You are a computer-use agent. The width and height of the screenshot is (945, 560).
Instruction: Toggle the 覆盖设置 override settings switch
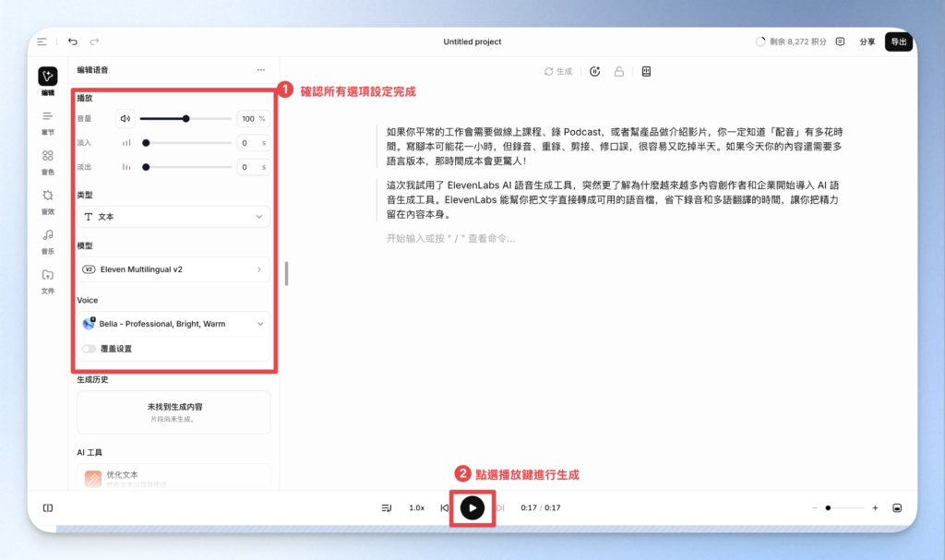pos(90,349)
